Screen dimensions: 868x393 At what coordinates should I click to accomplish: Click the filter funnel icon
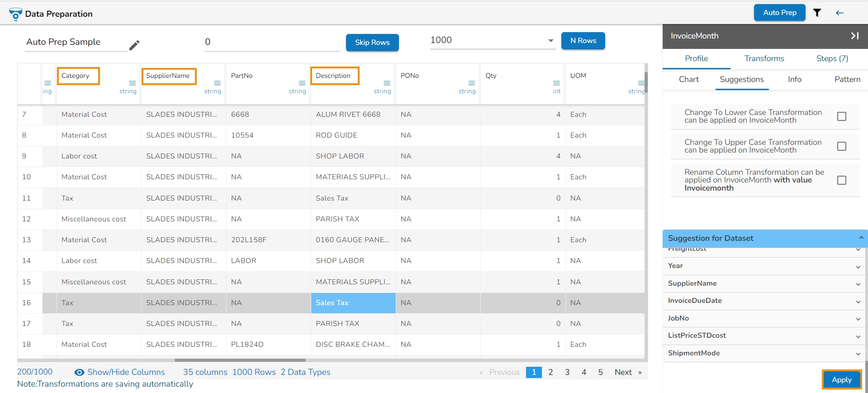(x=817, y=13)
